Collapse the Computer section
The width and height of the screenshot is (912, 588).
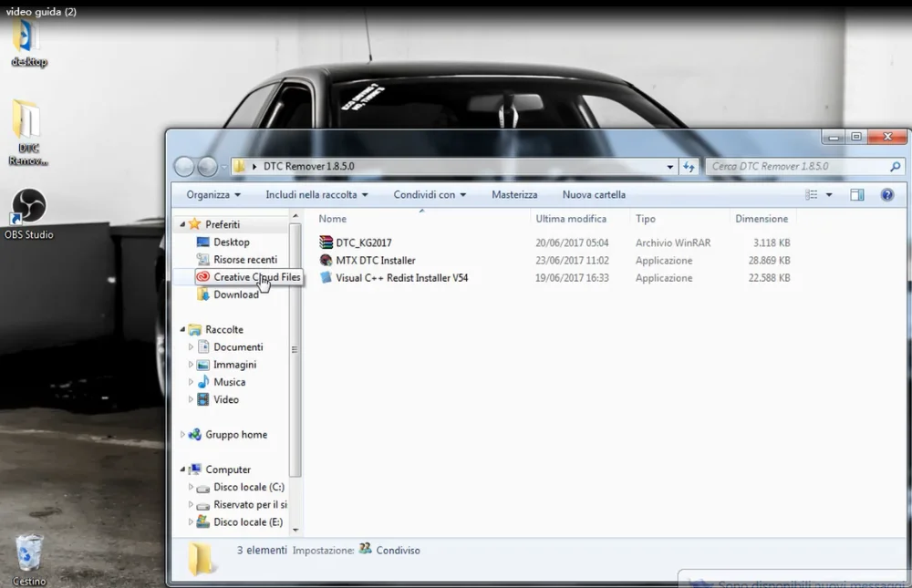coord(182,469)
